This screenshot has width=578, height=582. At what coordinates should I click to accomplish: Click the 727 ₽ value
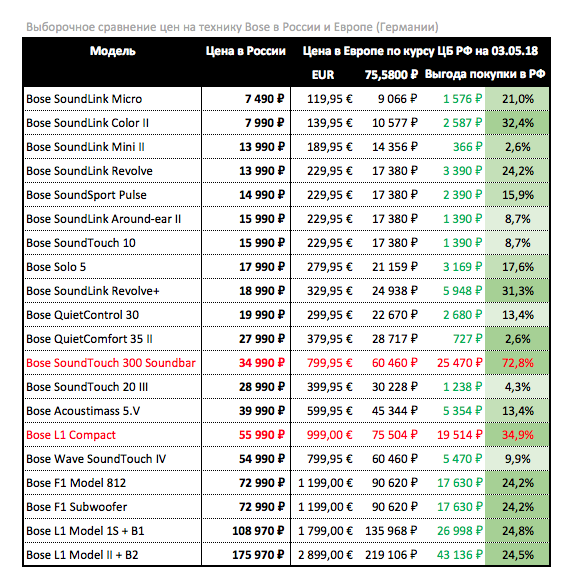[467, 339]
